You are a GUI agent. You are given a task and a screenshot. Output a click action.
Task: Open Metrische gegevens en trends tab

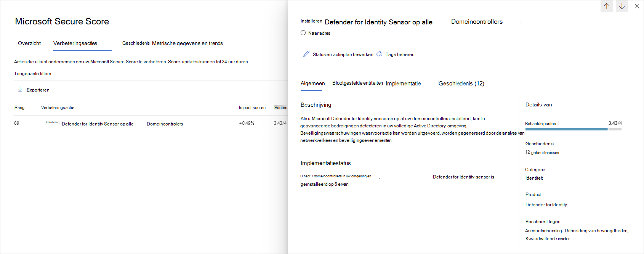[187, 43]
